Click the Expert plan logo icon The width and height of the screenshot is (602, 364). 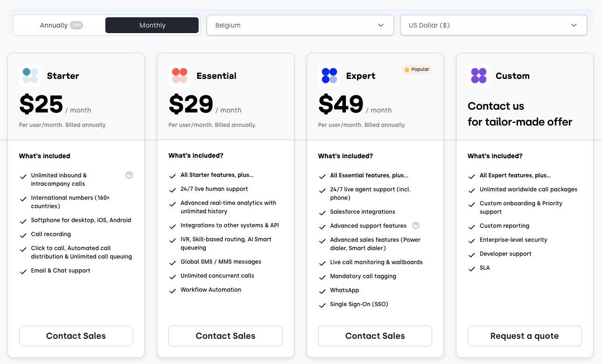pyautogui.click(x=329, y=76)
